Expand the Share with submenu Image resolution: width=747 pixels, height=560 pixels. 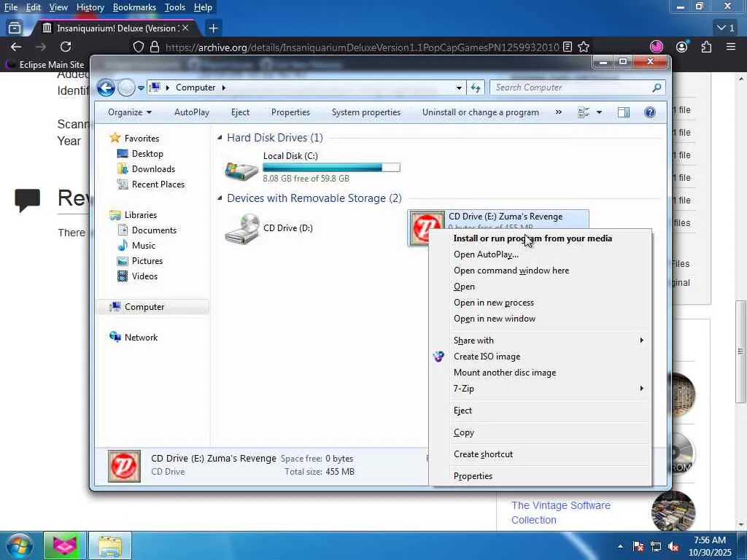pos(541,341)
